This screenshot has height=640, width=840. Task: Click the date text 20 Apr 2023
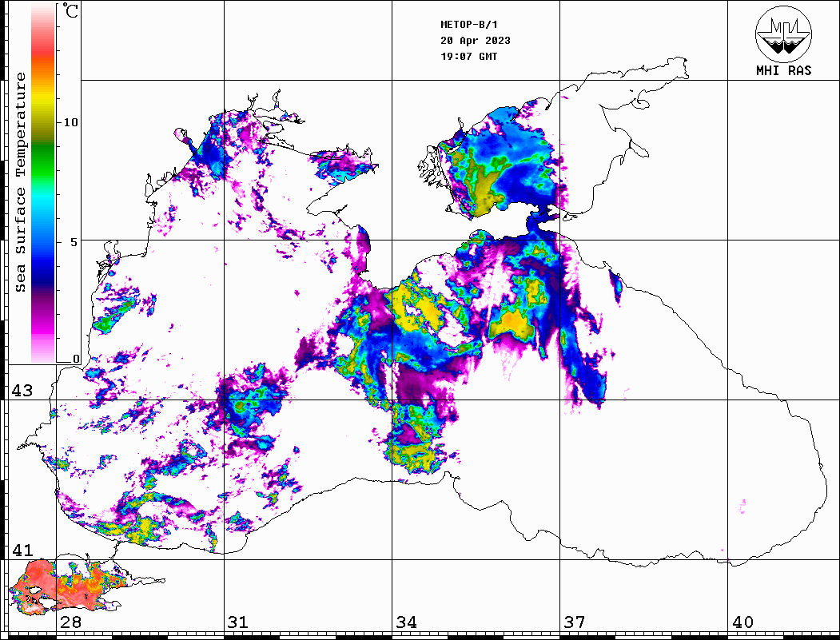476,41
